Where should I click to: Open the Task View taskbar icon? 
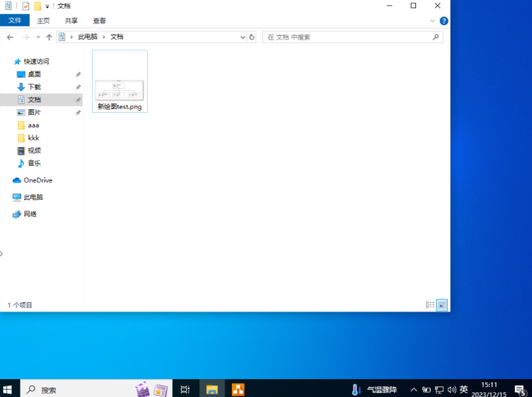point(186,390)
